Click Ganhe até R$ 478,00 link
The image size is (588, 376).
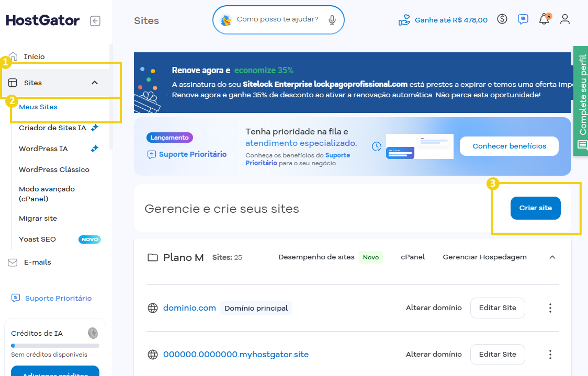451,20
